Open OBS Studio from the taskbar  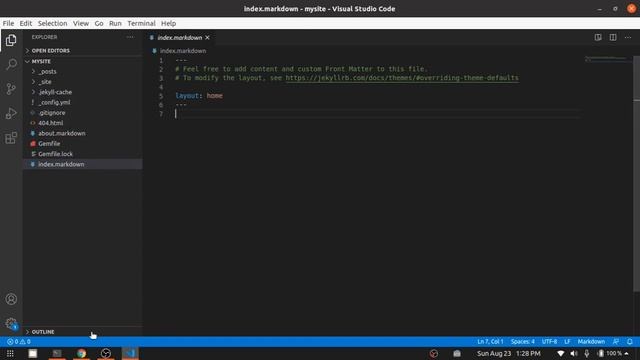point(106,353)
